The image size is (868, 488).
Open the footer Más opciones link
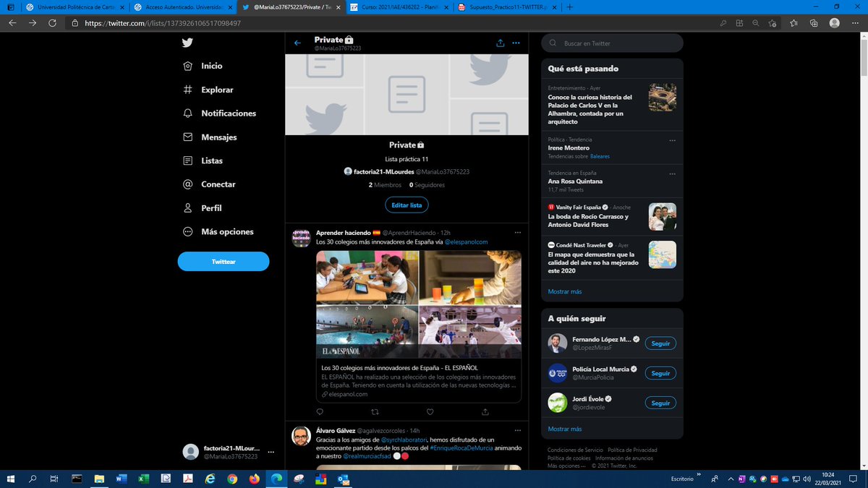tap(566, 466)
